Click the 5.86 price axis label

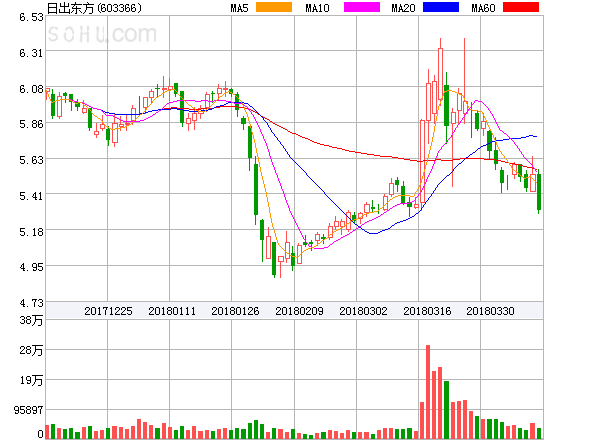click(31, 124)
